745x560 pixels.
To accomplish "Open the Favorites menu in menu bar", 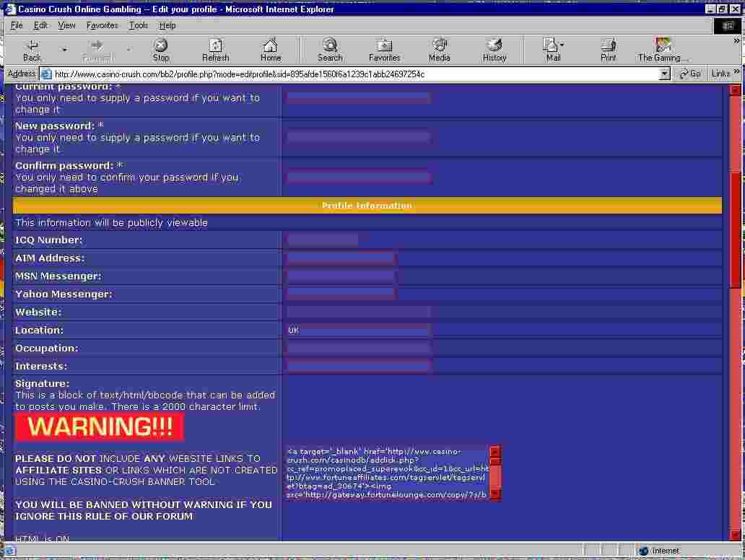I will pyautogui.click(x=102, y=25).
